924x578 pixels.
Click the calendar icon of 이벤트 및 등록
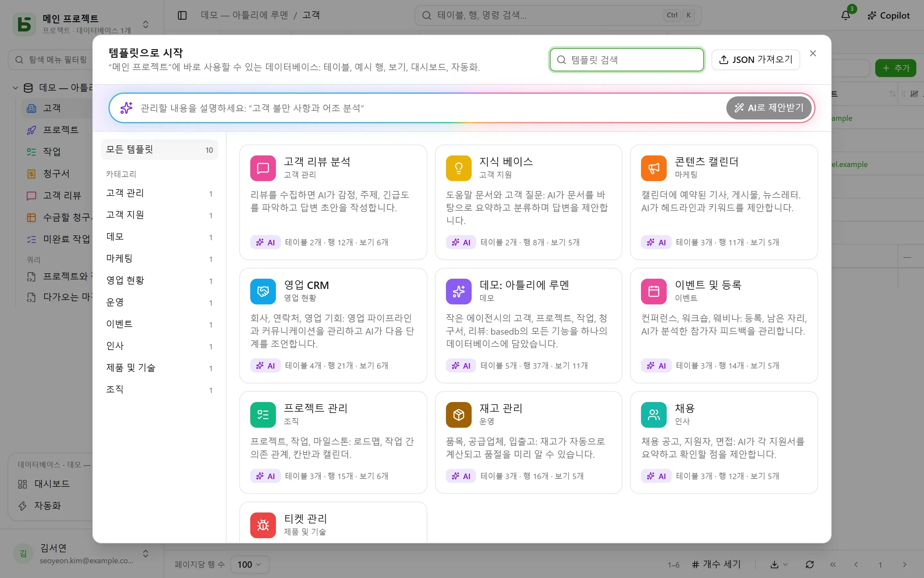coord(654,292)
